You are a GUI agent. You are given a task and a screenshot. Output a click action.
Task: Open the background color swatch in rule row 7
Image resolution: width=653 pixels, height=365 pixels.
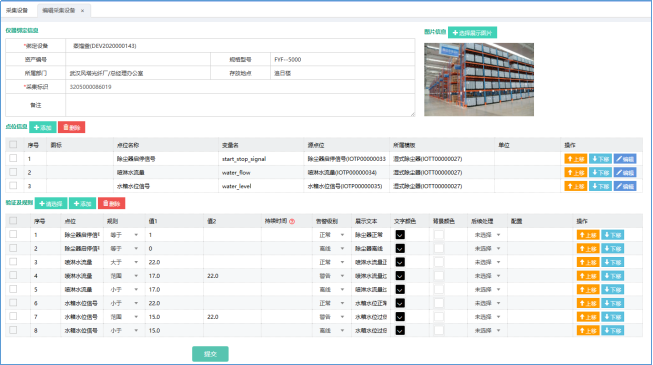(x=439, y=317)
